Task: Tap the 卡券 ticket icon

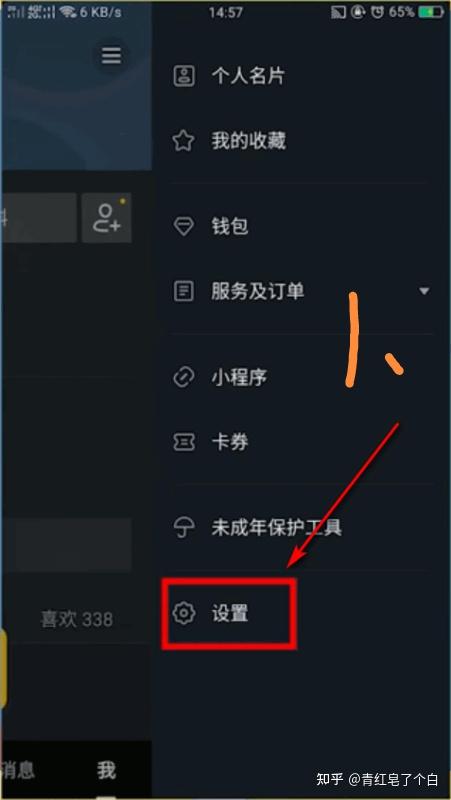Action: coord(184,442)
